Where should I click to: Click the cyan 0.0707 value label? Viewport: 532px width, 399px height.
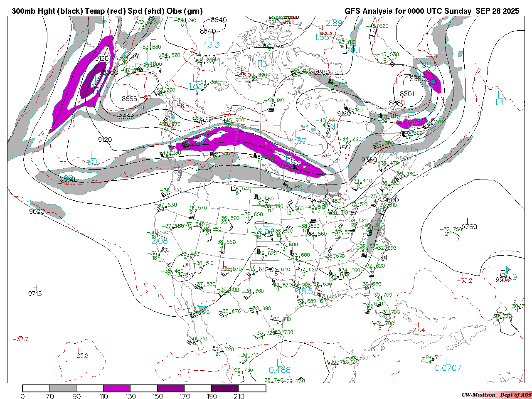tap(448, 368)
